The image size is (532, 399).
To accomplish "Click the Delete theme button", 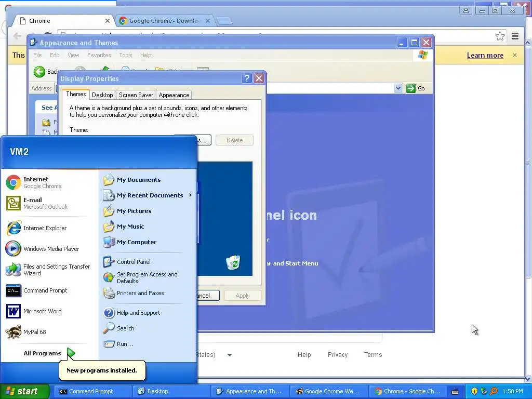I will click(x=234, y=140).
